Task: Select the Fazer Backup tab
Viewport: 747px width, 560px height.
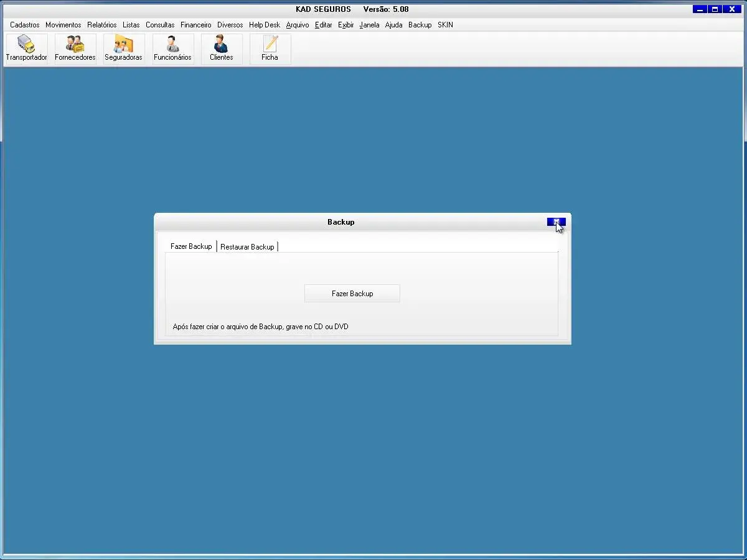Action: click(x=191, y=246)
